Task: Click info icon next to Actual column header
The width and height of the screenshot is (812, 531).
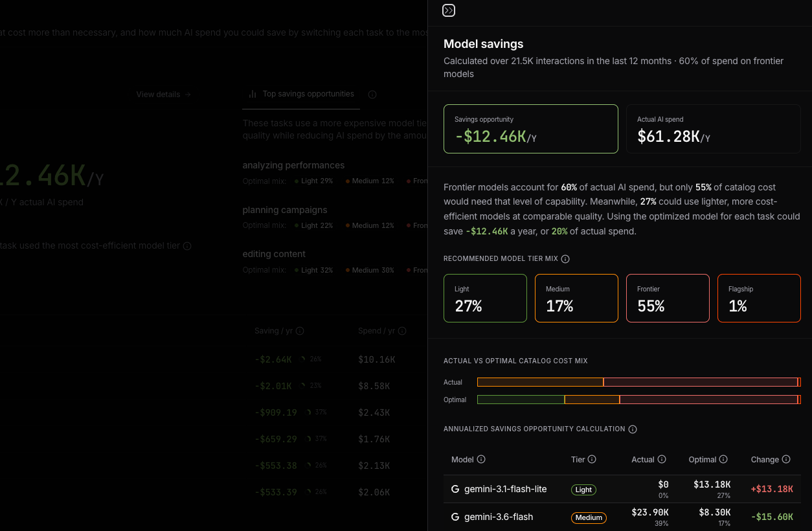Action: (x=662, y=459)
